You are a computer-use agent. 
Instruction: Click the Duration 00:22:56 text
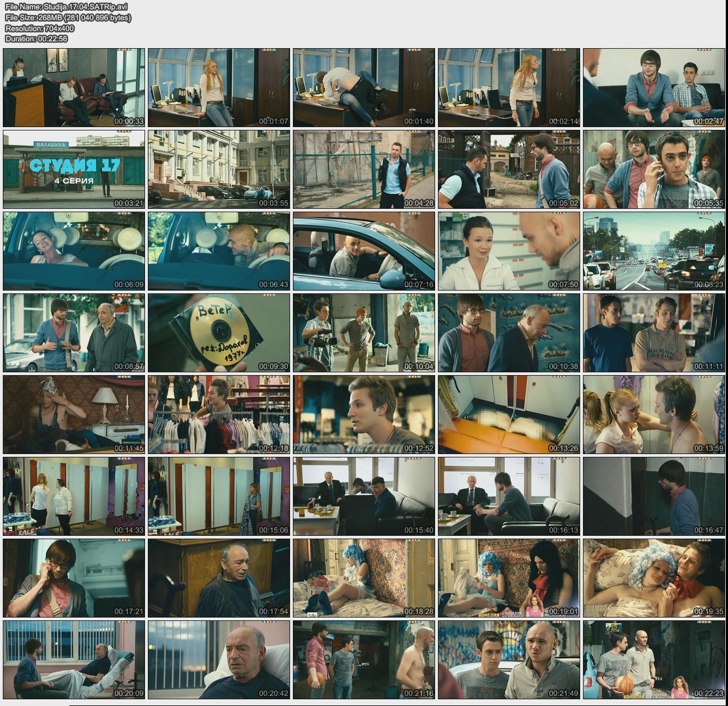(36, 39)
